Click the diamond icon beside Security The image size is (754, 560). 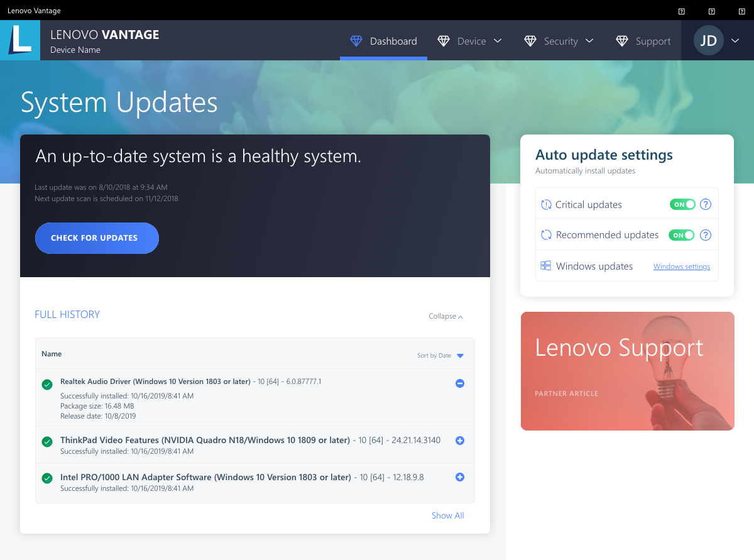(x=530, y=41)
